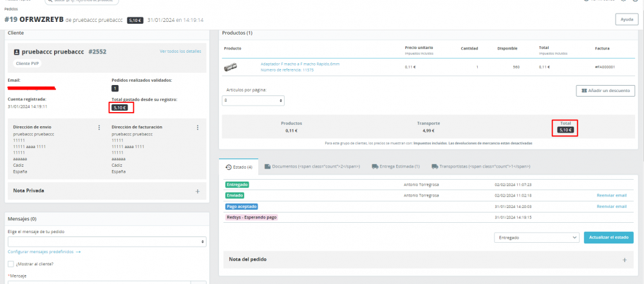
Task: Open customer pruebaccc pruebaccc #2552 profile
Action: click(x=64, y=52)
